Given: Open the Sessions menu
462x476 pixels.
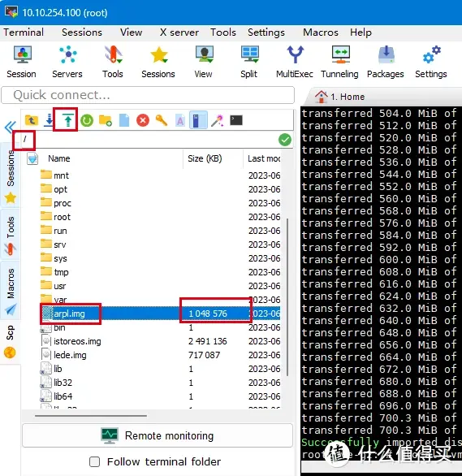Looking at the screenshot, I should pyautogui.click(x=82, y=32).
